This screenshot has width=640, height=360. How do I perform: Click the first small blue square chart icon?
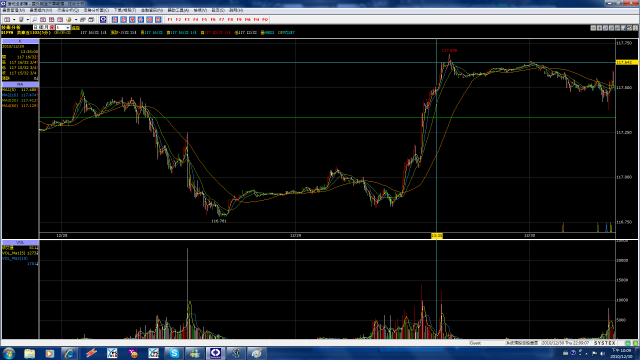(115, 19)
